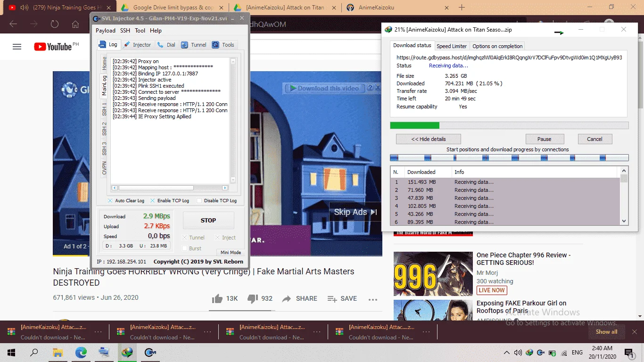Close the browser downloads bar
Image resolution: width=644 pixels, height=362 pixels.
coord(635,332)
